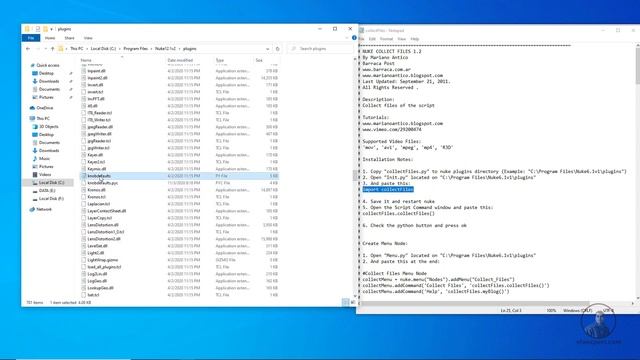Screen dimensions: 640x360
Task: Click the Search plugins box
Action: (321, 49)
